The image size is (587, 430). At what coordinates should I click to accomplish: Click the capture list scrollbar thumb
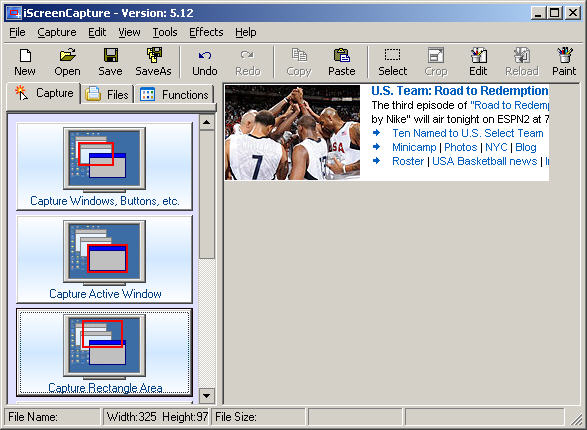point(207,194)
